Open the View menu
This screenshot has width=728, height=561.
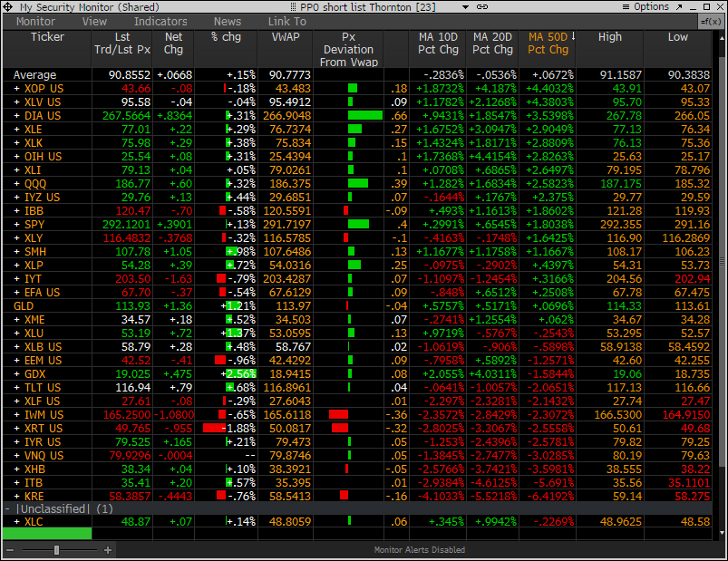[x=94, y=22]
